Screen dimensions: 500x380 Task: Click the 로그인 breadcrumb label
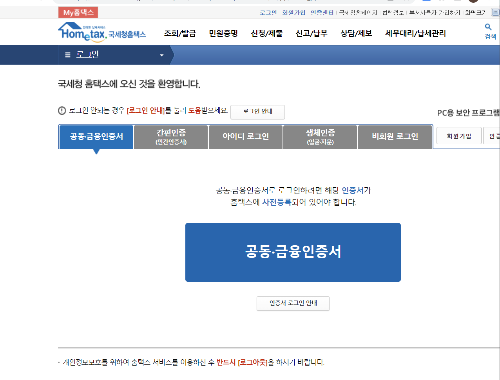click(87, 54)
